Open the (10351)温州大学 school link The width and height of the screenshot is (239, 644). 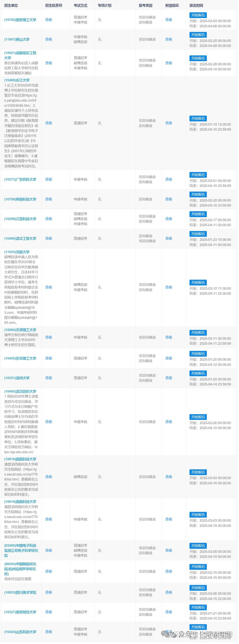coord(17,378)
